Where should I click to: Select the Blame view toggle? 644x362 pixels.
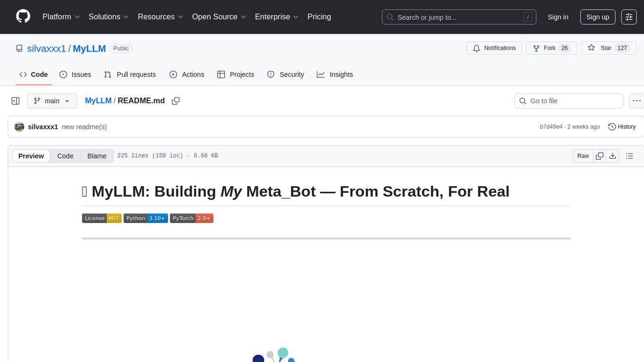click(x=97, y=156)
